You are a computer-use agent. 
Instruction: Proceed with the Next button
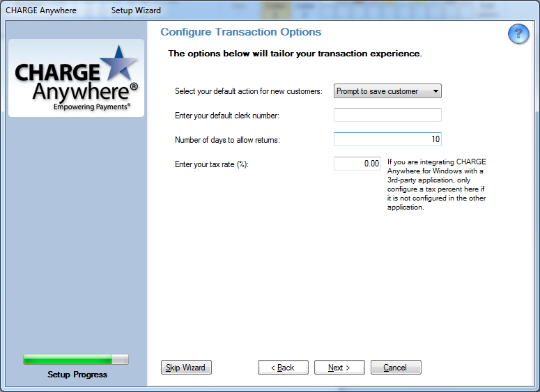pyautogui.click(x=339, y=367)
